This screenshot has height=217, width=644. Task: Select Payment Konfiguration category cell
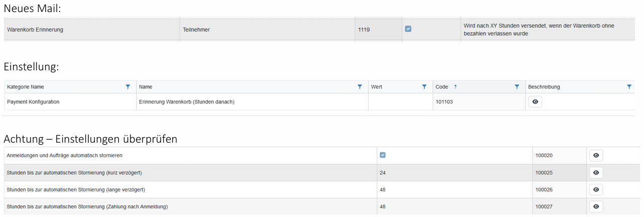[x=33, y=102]
